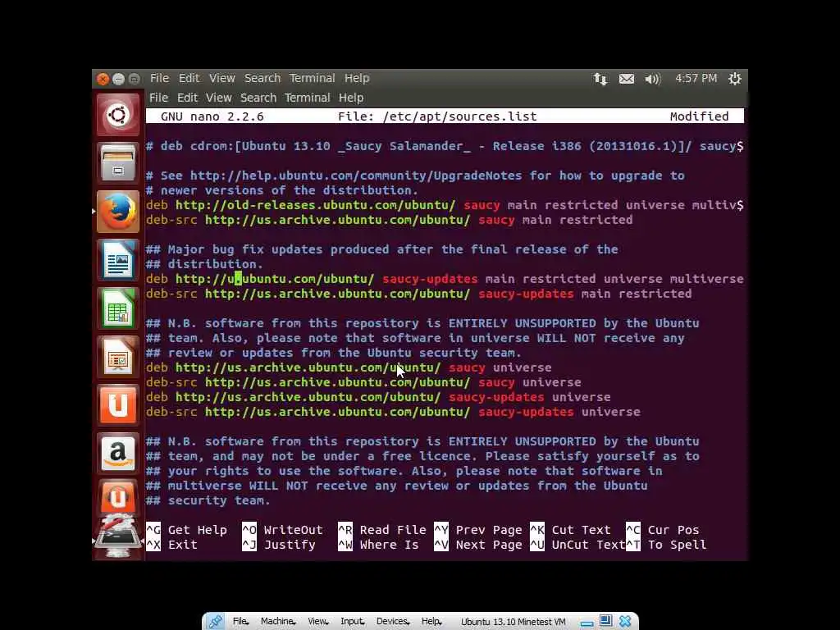Click '^W Where Is' nano shortcut
Viewport: 840px width, 630px height.
pyautogui.click(x=378, y=545)
